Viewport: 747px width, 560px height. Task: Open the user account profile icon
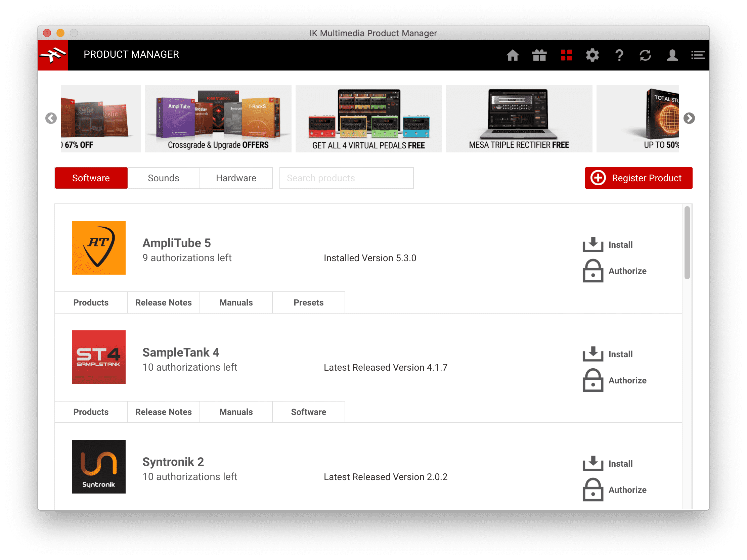(x=672, y=55)
